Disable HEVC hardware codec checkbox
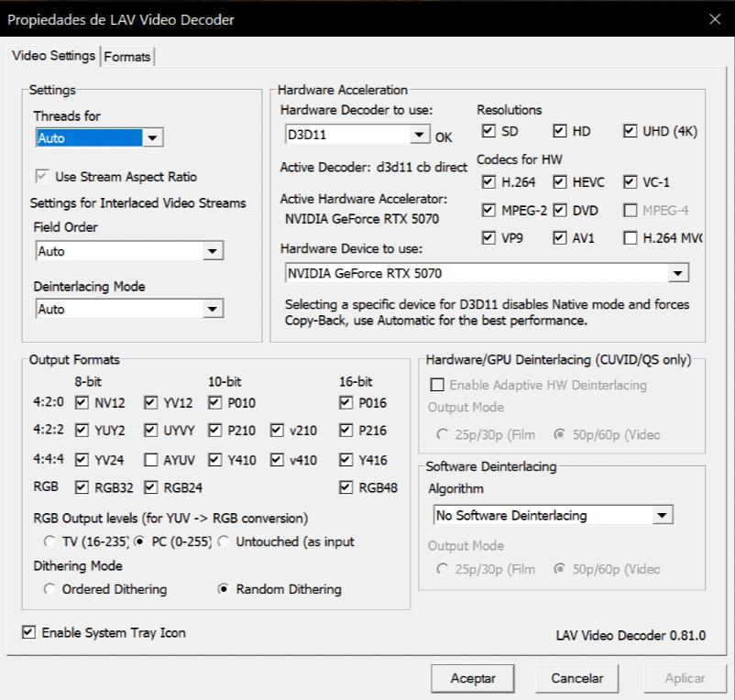 pyautogui.click(x=560, y=182)
